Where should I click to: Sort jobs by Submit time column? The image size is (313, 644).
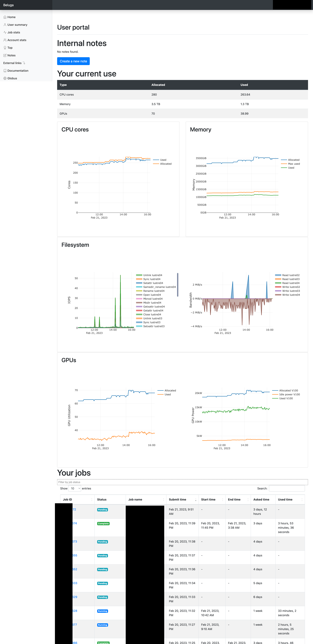[x=182, y=499]
